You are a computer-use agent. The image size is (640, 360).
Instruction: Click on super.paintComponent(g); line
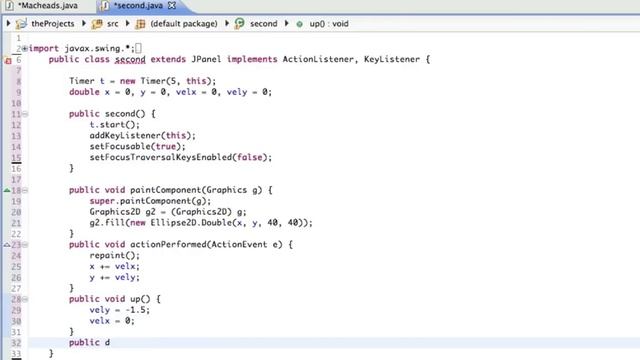[150, 201]
